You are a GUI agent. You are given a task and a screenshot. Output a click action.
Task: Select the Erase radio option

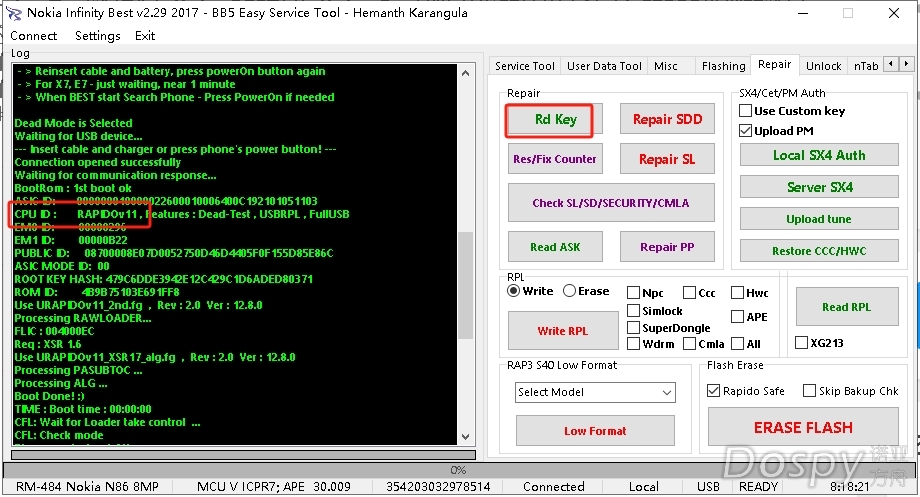(586, 291)
